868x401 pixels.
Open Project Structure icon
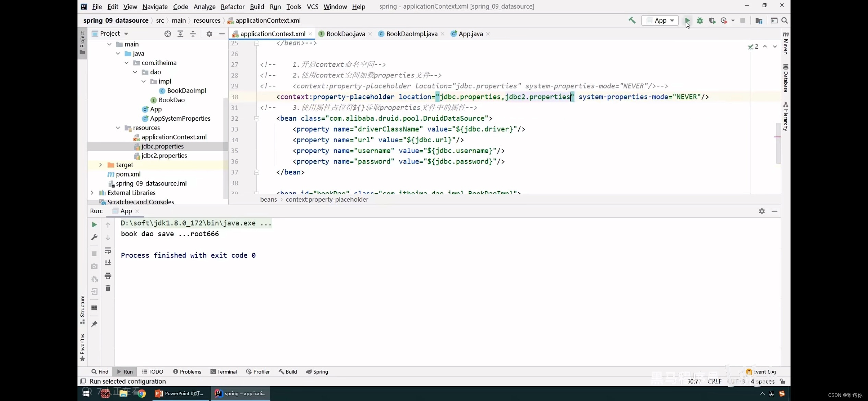coord(759,21)
